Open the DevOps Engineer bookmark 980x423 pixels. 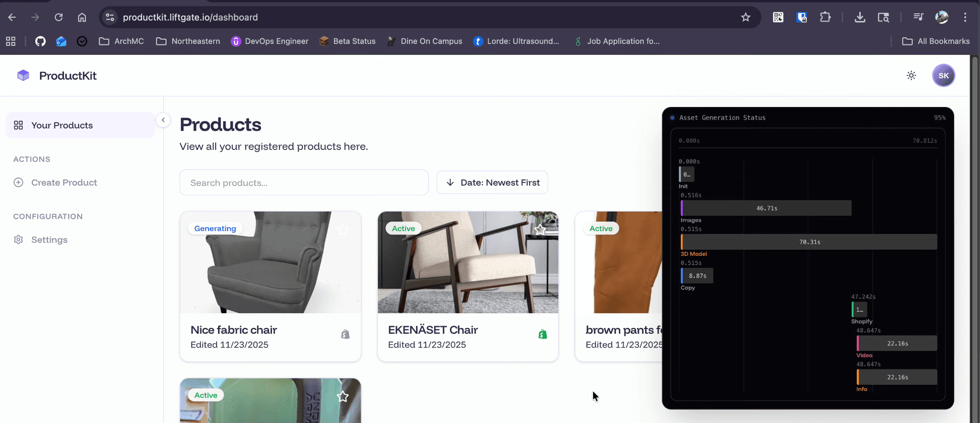coord(270,42)
